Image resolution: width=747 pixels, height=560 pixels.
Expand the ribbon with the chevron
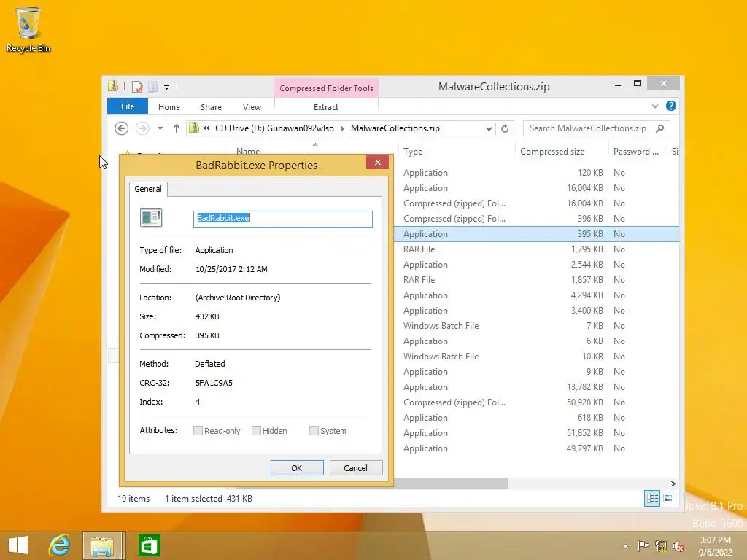pyautogui.click(x=655, y=106)
